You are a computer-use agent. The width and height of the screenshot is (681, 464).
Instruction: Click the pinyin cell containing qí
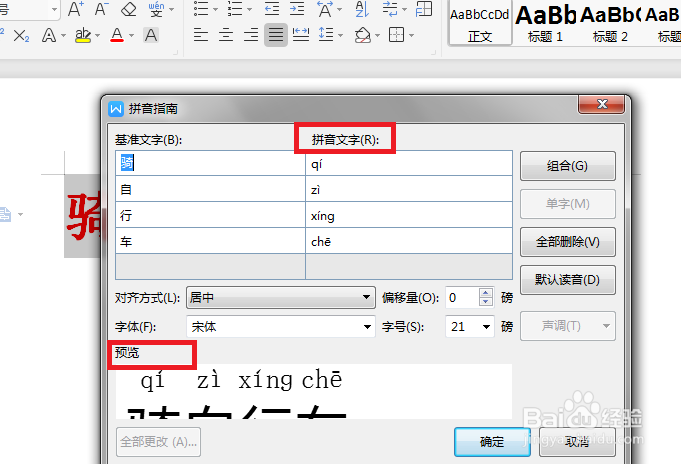click(409, 163)
